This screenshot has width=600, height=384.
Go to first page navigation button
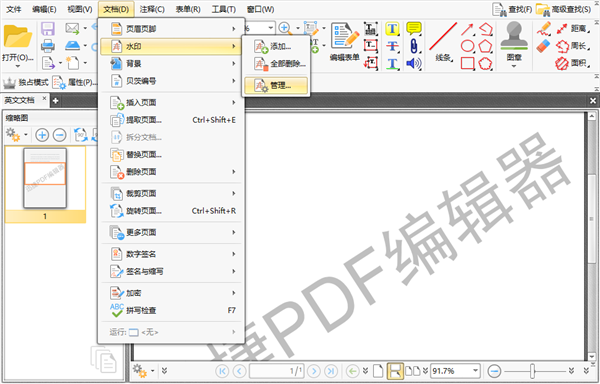(222, 371)
